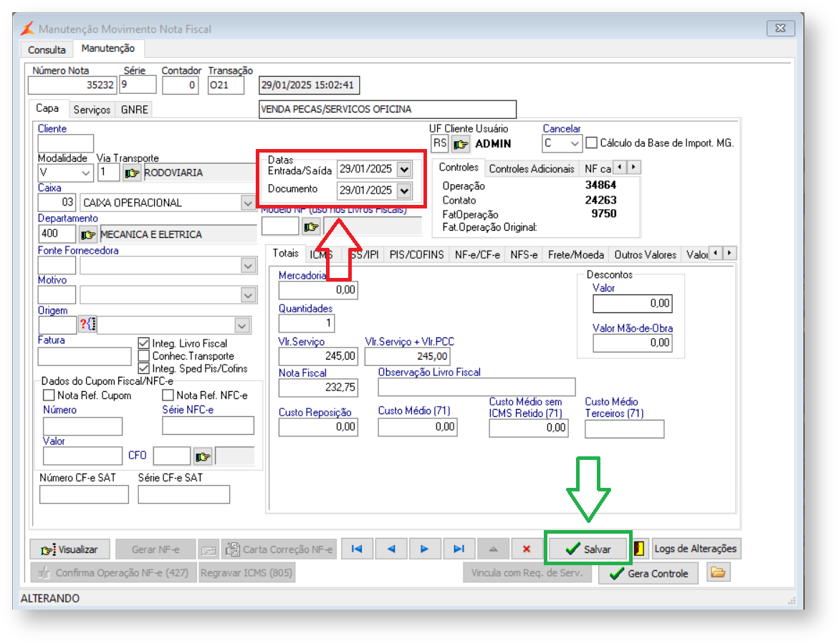Click the Modelo NF lookup hand icon
This screenshot has width=839, height=644.
(311, 227)
